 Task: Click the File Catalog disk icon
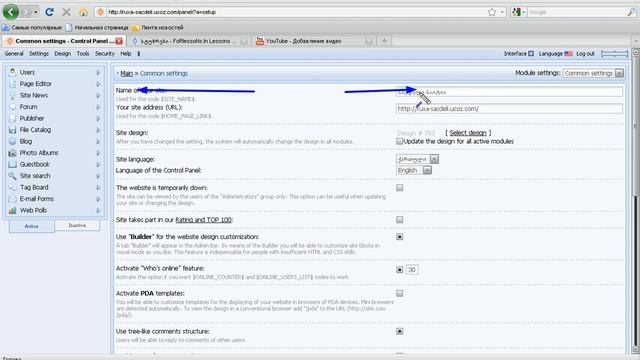[x=13, y=130]
